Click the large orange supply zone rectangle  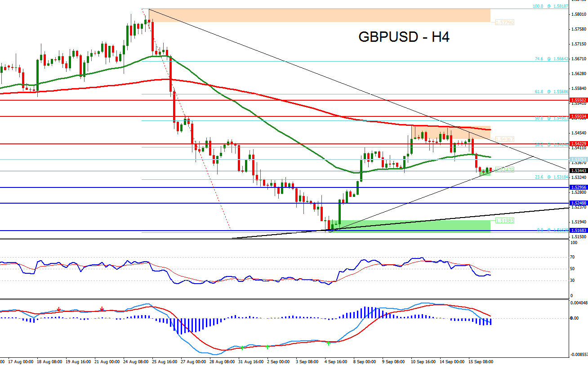320,15
